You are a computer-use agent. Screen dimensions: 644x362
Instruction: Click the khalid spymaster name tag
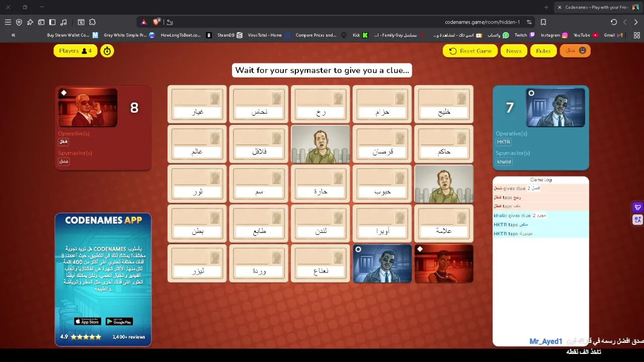[504, 161]
